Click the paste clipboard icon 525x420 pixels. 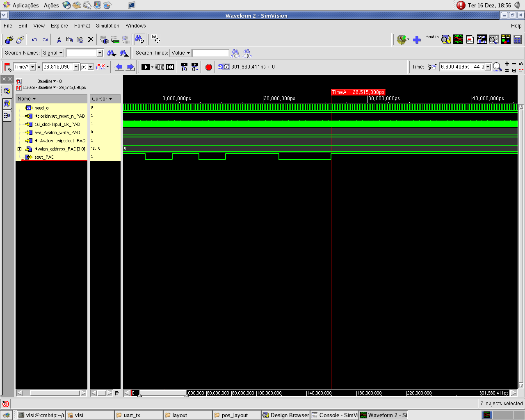pyautogui.click(x=80, y=40)
